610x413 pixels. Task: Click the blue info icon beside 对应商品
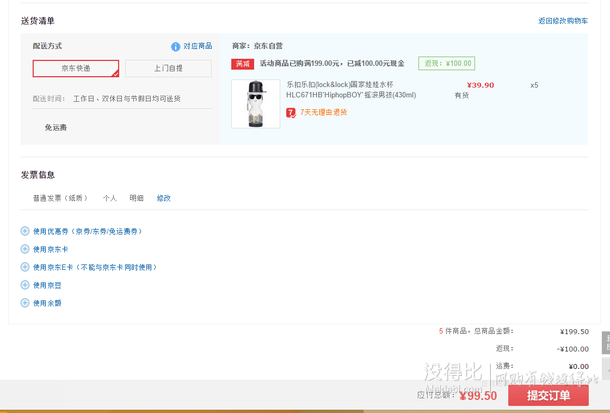coord(175,47)
